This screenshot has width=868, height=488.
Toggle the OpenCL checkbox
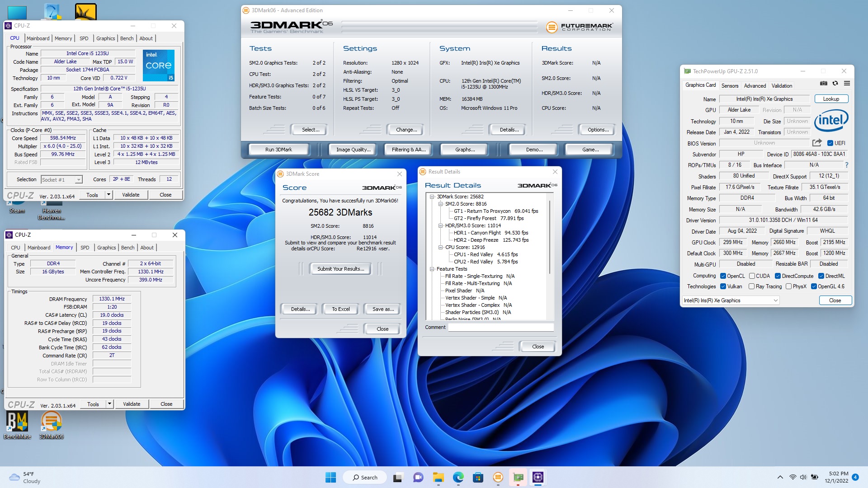click(x=723, y=276)
